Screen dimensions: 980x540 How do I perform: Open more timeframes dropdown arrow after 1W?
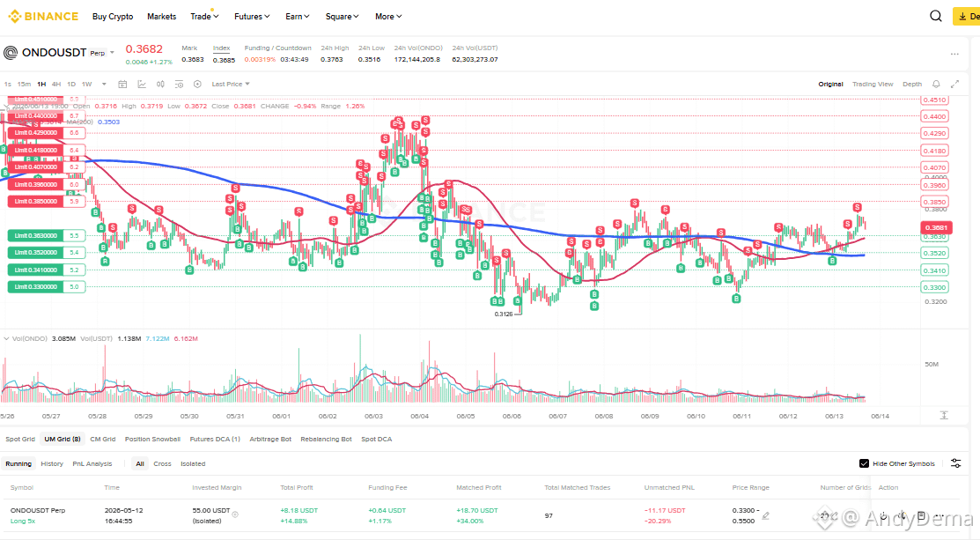pyautogui.click(x=104, y=84)
